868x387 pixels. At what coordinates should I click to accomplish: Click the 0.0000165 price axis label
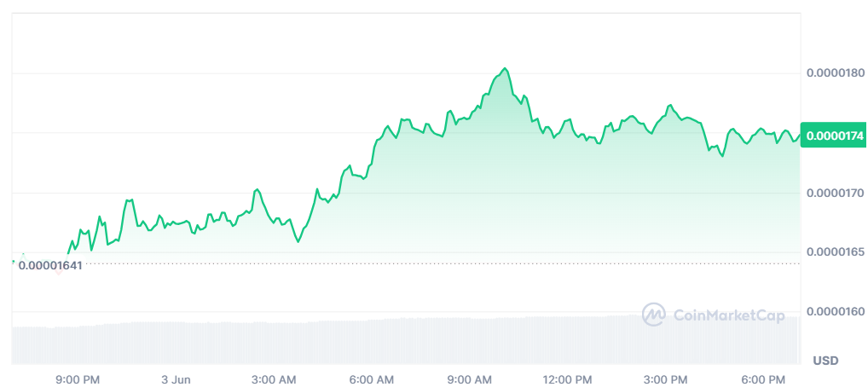click(835, 252)
